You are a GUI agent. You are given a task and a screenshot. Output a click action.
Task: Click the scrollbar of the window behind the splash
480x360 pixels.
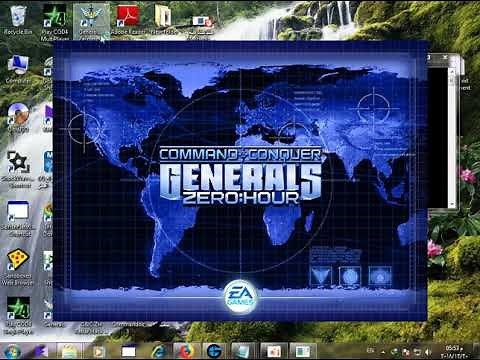[452, 138]
